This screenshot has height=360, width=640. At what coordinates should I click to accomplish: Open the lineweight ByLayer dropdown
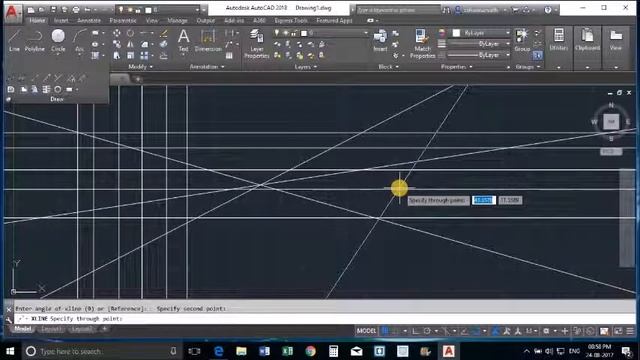479,44
